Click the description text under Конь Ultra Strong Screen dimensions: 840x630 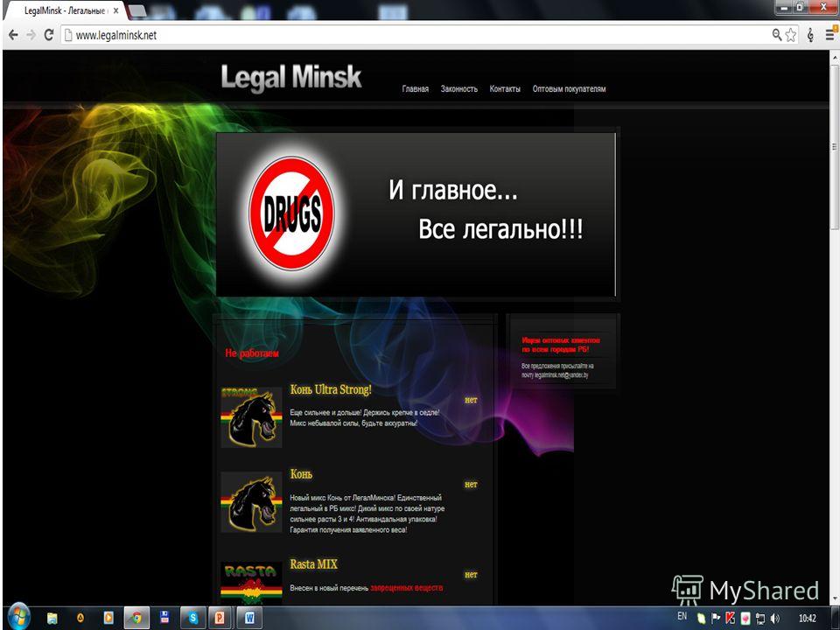365,417
